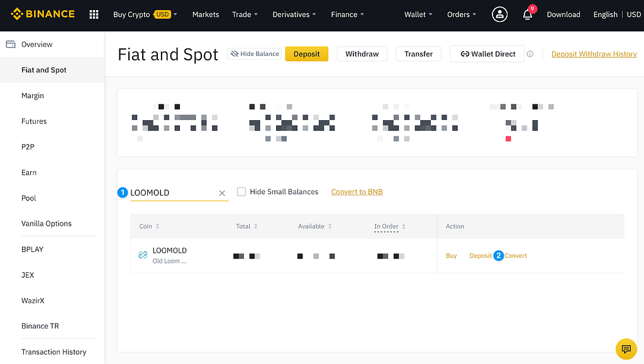Open the user profile icon
644x364 pixels.
pyautogui.click(x=499, y=14)
